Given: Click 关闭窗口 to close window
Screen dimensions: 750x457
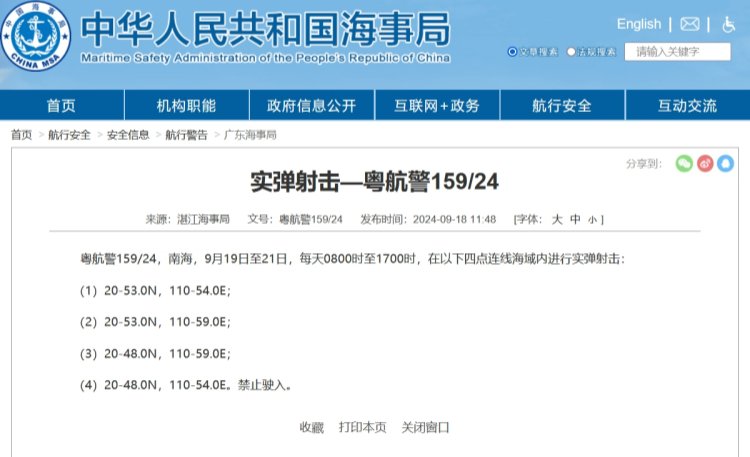Looking at the screenshot, I should [x=425, y=427].
